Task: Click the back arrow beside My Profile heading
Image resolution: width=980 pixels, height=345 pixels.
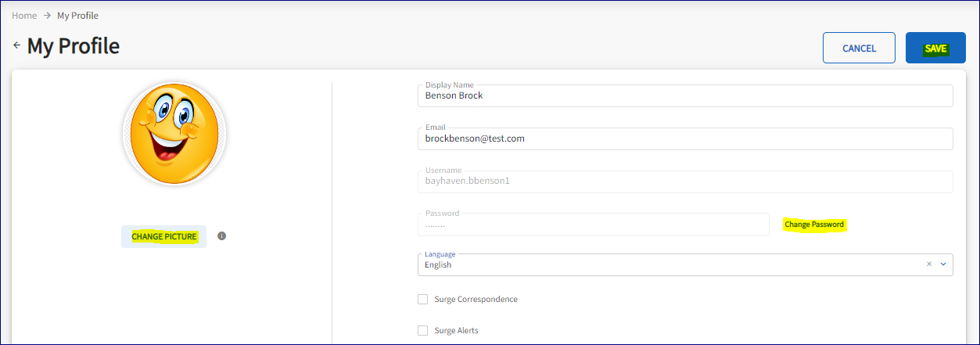Action: (16, 45)
